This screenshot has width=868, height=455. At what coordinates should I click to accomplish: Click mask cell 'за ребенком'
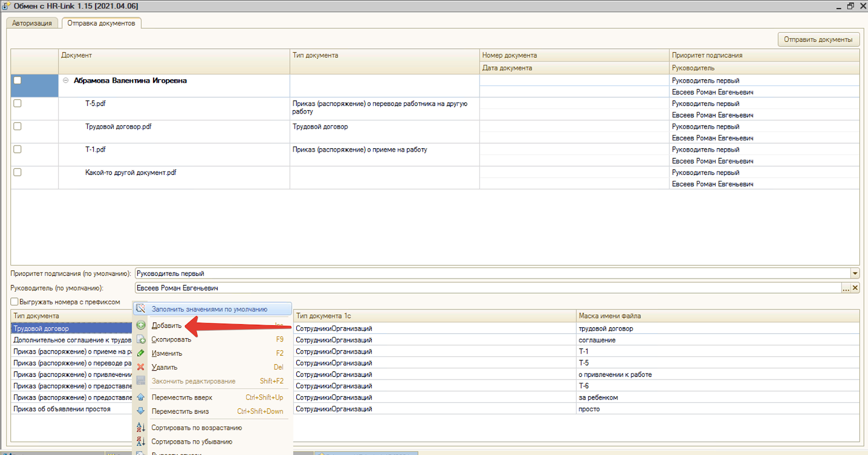point(718,397)
